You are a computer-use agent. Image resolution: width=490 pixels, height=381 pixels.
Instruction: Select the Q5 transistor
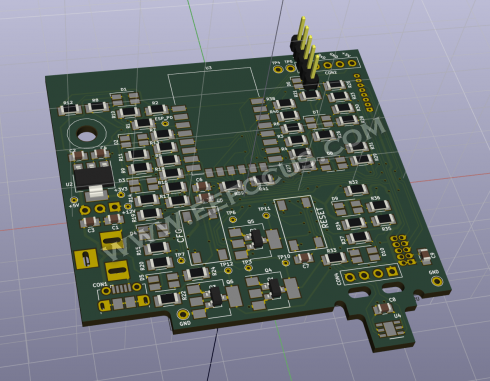(257, 238)
